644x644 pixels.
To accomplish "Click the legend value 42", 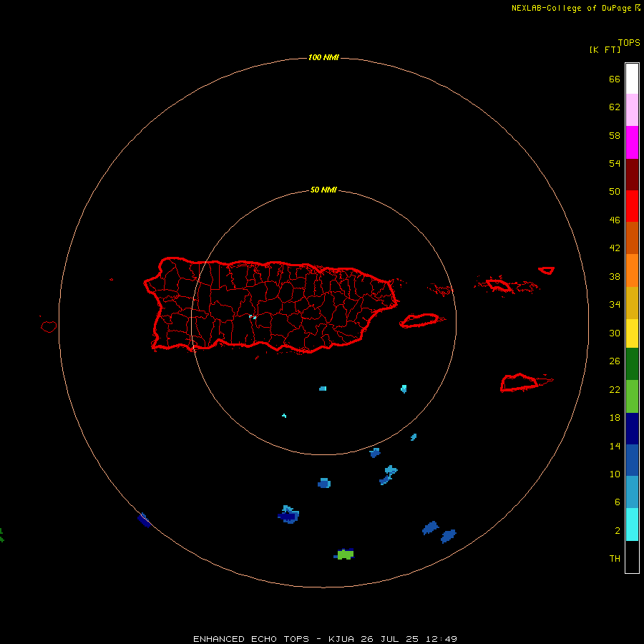I will pos(615,248).
